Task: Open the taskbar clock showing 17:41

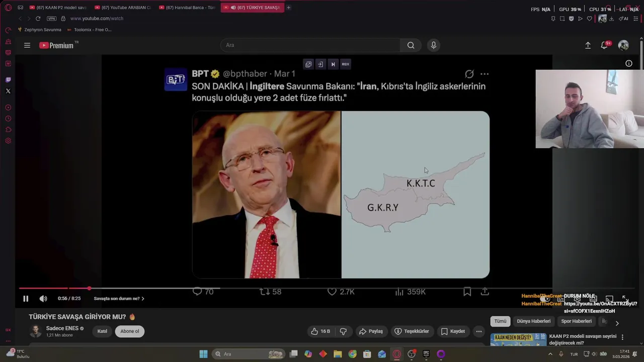Action: (x=620, y=354)
